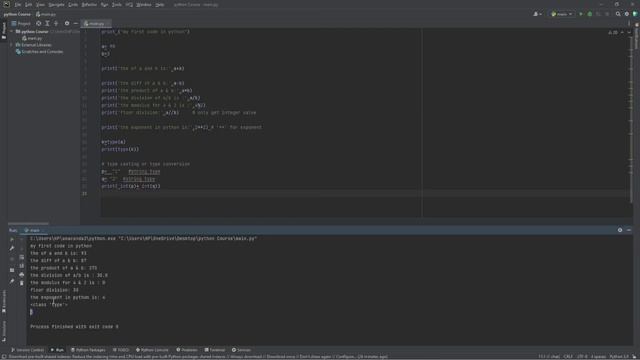The width and height of the screenshot is (640, 360).
Task: Open the Refactor menu
Action: pos(89,4)
